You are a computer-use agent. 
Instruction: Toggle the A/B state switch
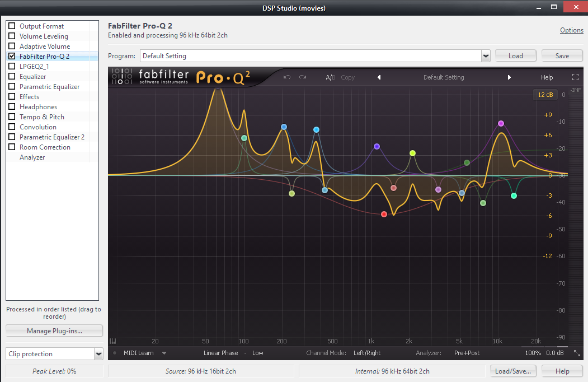click(331, 77)
